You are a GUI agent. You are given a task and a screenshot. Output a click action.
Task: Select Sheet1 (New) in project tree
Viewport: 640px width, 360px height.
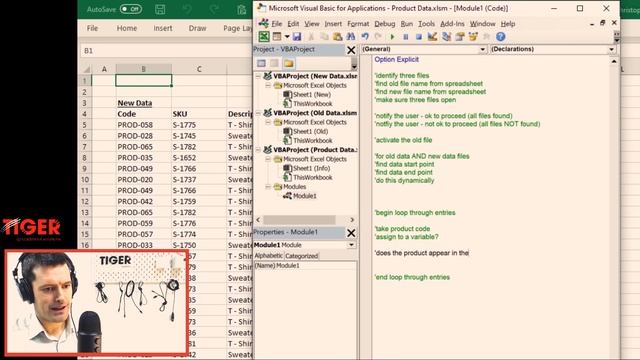pos(312,94)
